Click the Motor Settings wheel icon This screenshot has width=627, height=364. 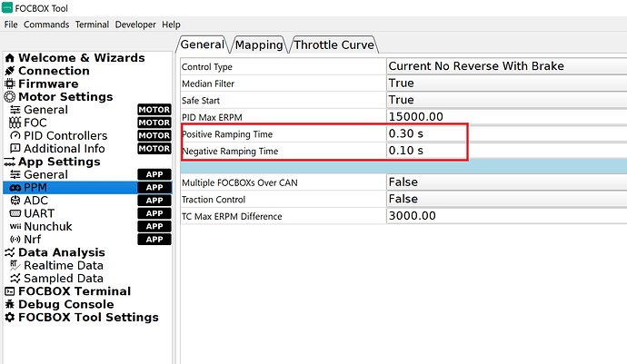(x=10, y=97)
